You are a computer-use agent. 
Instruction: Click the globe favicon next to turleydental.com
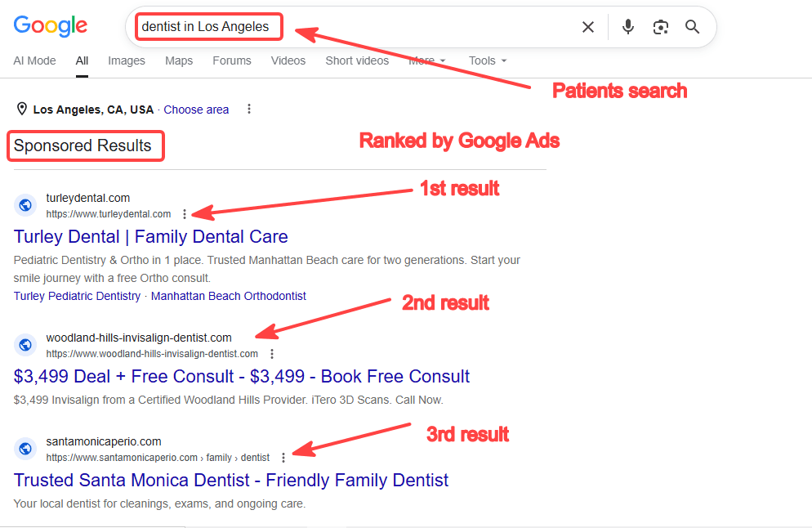click(x=25, y=206)
